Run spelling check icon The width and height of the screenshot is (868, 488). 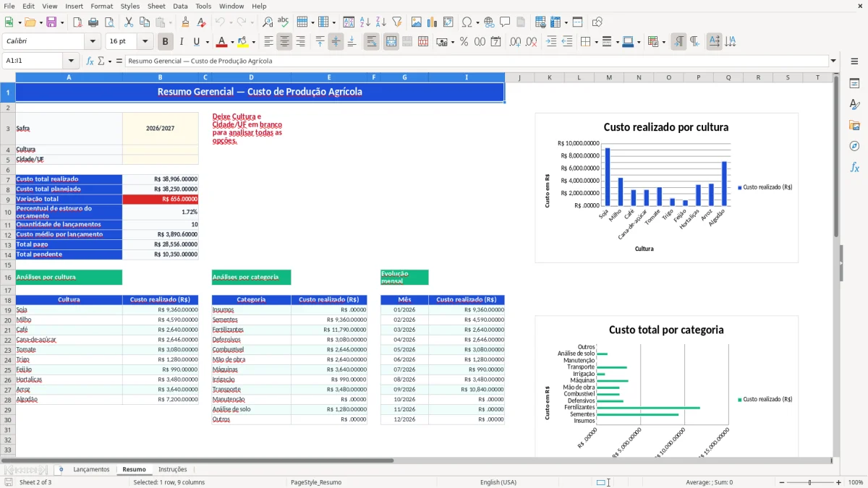[x=283, y=22]
